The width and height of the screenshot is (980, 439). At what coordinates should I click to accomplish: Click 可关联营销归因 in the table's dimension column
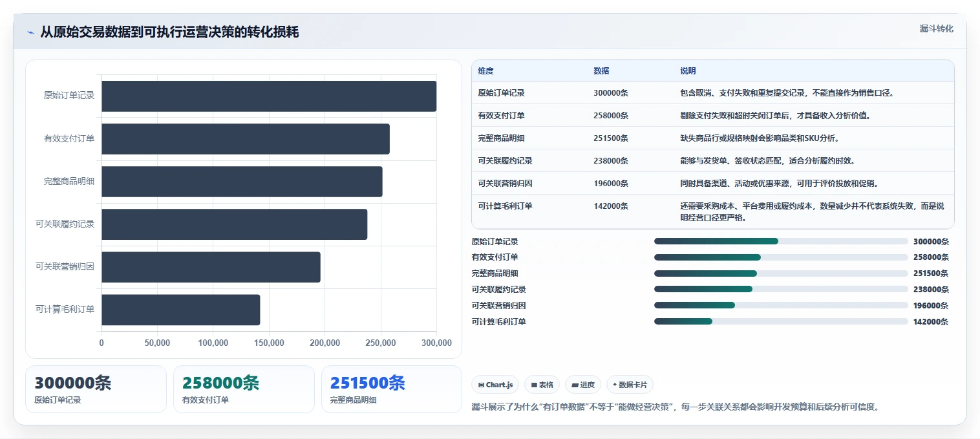(x=506, y=184)
